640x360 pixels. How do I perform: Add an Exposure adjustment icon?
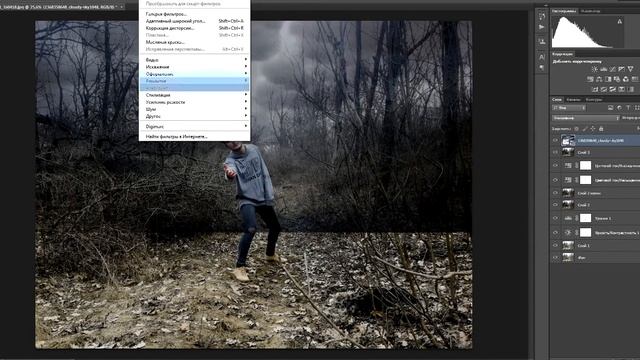(x=622, y=69)
